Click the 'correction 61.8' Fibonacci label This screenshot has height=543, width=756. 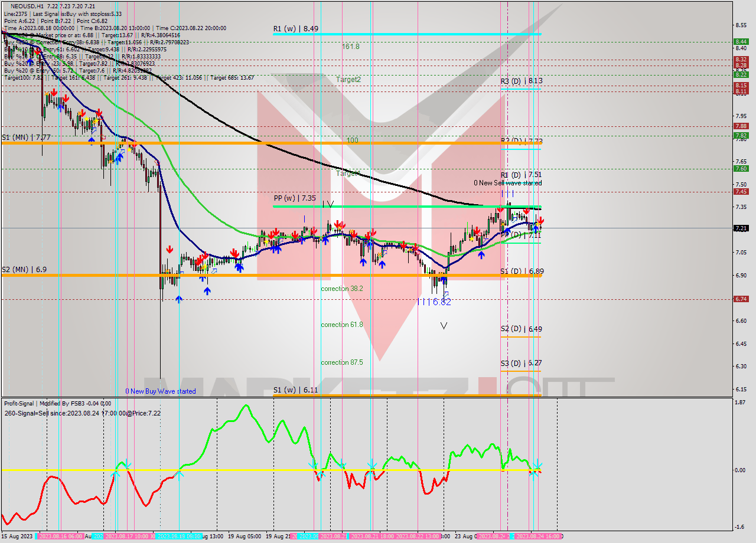tap(342, 325)
